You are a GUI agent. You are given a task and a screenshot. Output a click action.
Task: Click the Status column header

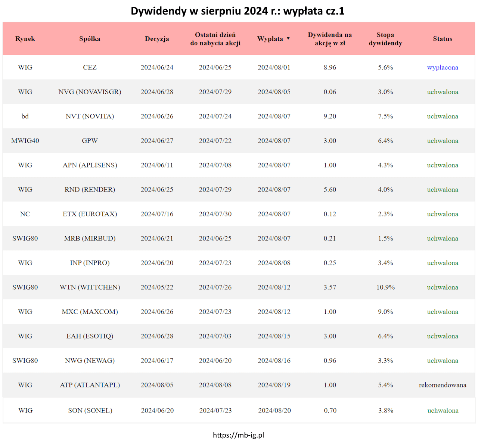[443, 39]
